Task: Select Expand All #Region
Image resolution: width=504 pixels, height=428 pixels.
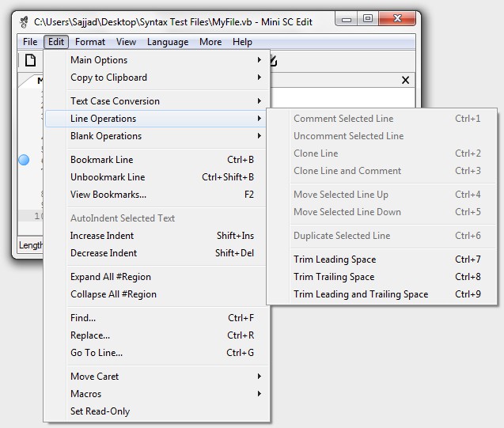Action: coord(156,277)
